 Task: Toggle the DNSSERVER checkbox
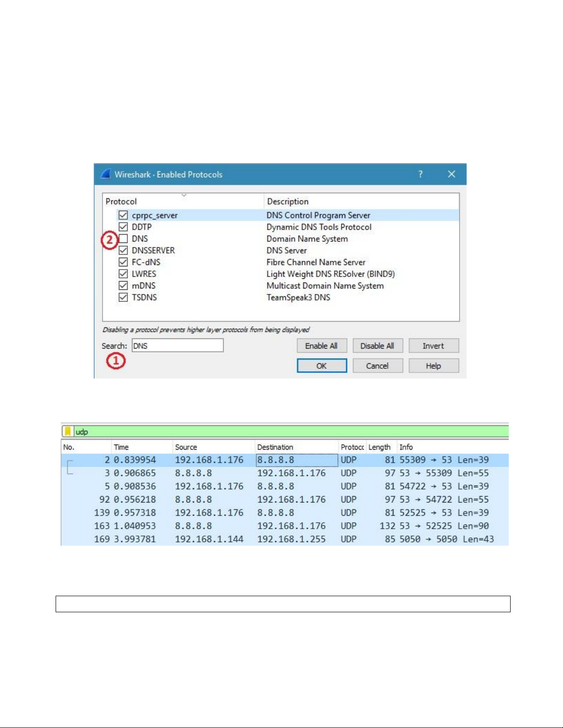pyautogui.click(x=123, y=250)
